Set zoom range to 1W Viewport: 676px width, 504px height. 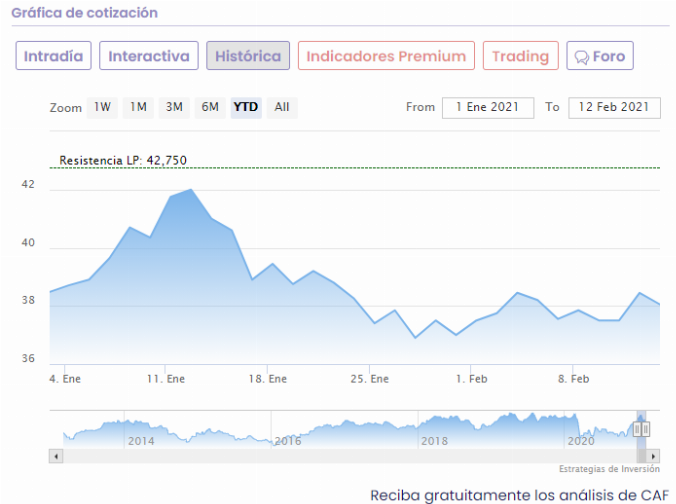click(102, 107)
